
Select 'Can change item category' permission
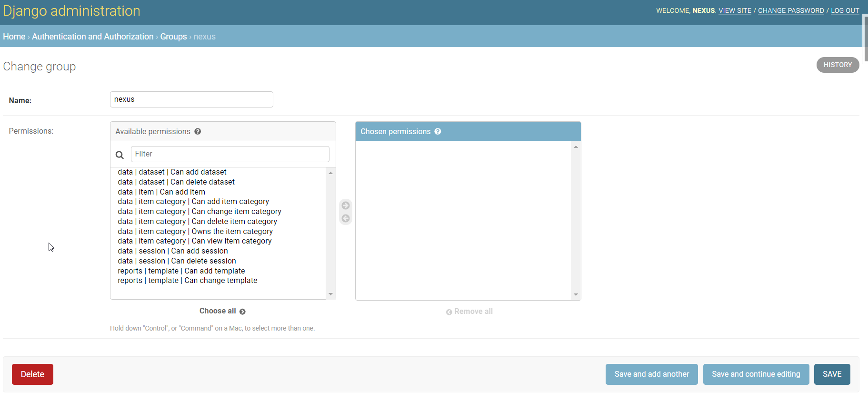pos(219,212)
